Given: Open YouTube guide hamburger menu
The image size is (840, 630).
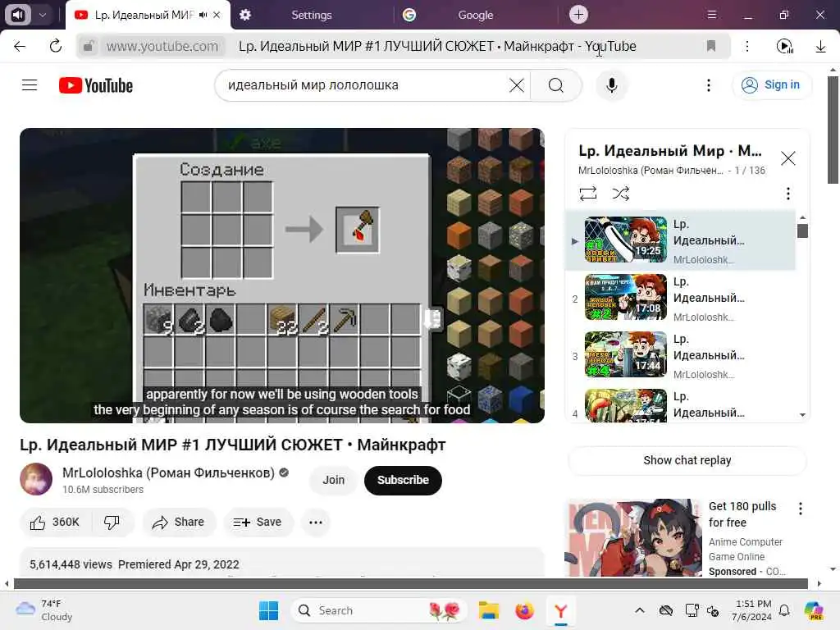Looking at the screenshot, I should coord(30,85).
